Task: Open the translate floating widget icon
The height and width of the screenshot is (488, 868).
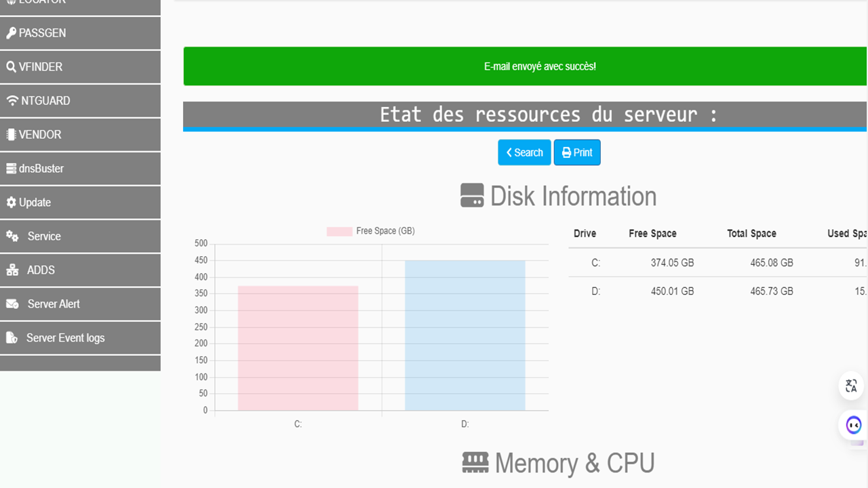Action: click(x=852, y=386)
